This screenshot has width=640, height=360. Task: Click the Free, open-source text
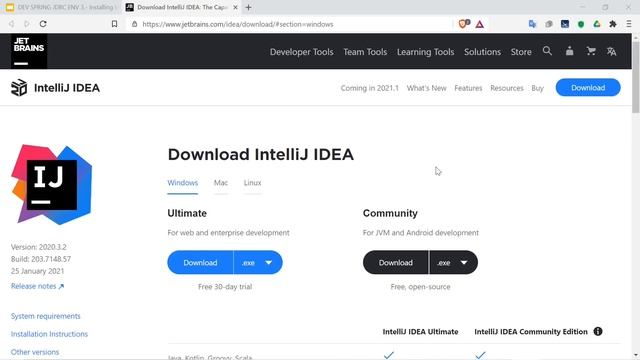[420, 287]
